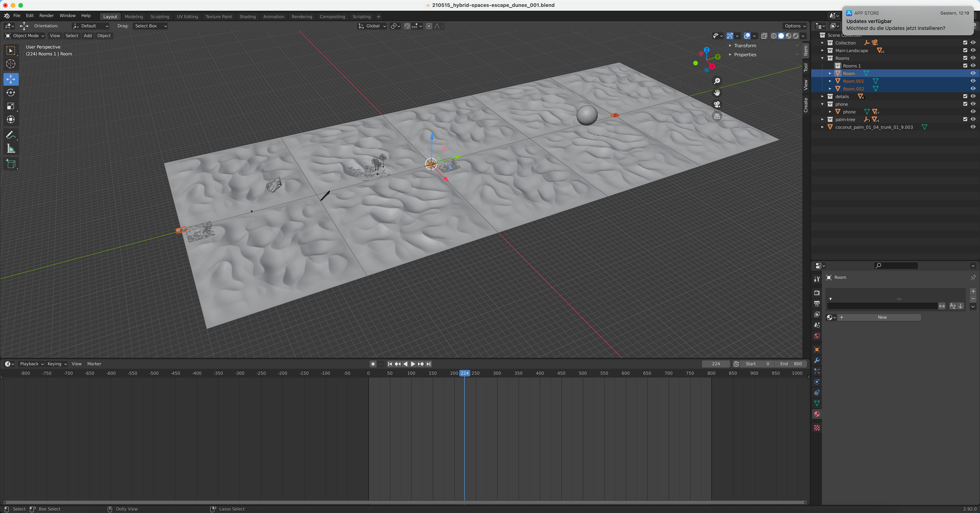The height and width of the screenshot is (513, 980).
Task: Open the Render menu
Action: pyautogui.click(x=46, y=16)
